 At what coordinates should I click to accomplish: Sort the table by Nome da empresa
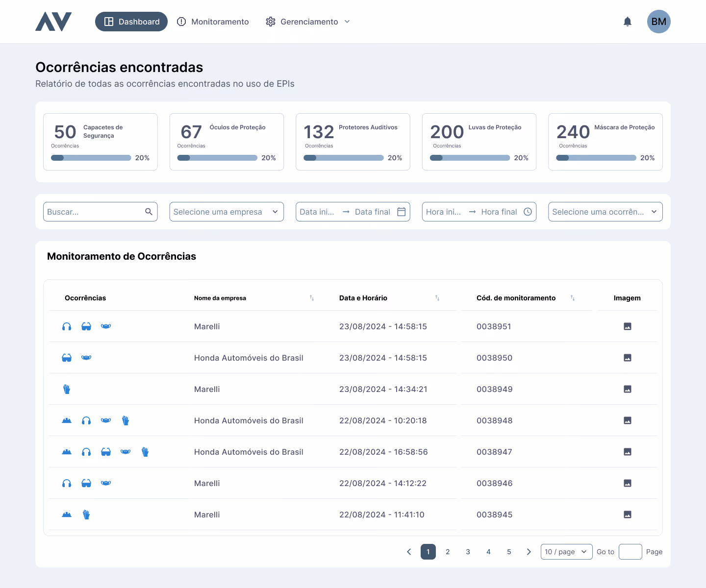[x=312, y=298]
